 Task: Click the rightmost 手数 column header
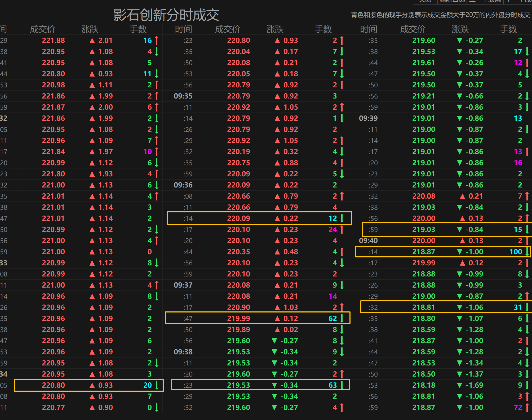point(508,29)
